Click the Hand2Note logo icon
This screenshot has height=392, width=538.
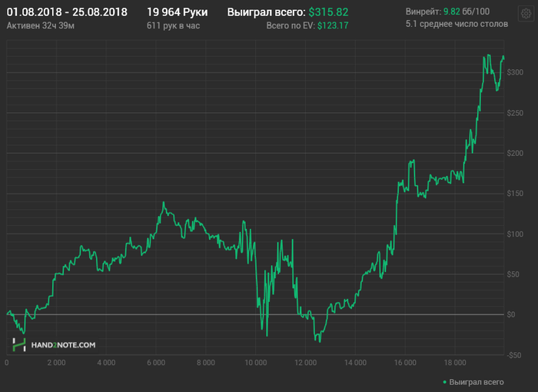tap(19, 344)
